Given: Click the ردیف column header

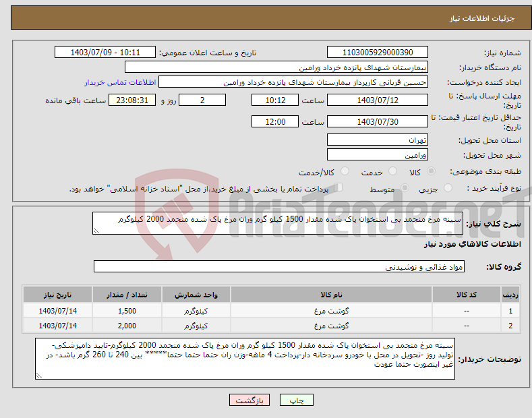Looking at the screenshot, I should click(510, 295).
